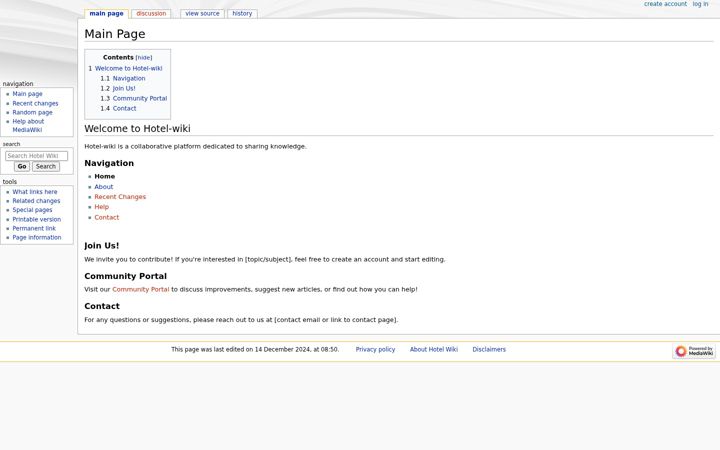Screen dimensions: 720x450
Task: Open the view source tab
Action: click(x=202, y=14)
